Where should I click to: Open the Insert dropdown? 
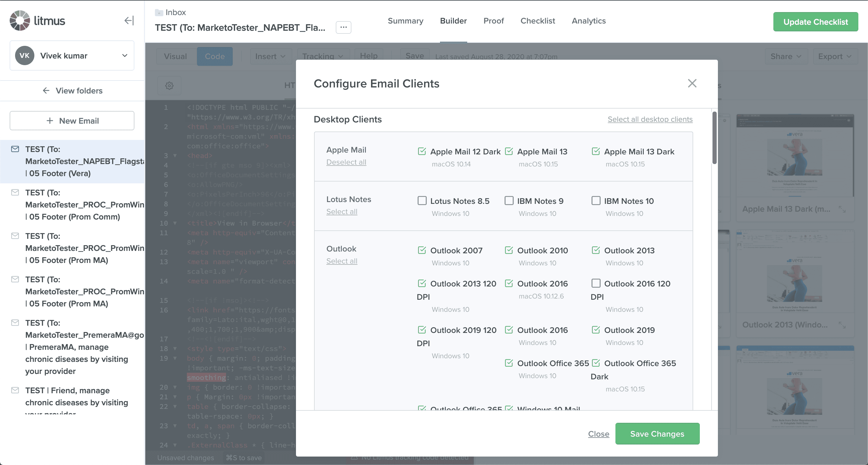[270, 56]
